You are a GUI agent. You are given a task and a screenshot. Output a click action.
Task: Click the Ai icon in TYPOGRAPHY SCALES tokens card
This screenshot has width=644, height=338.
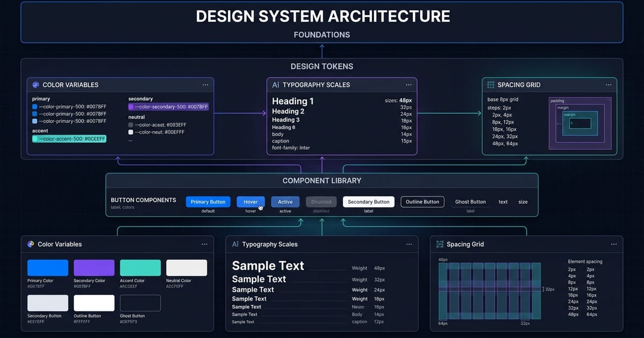(276, 85)
